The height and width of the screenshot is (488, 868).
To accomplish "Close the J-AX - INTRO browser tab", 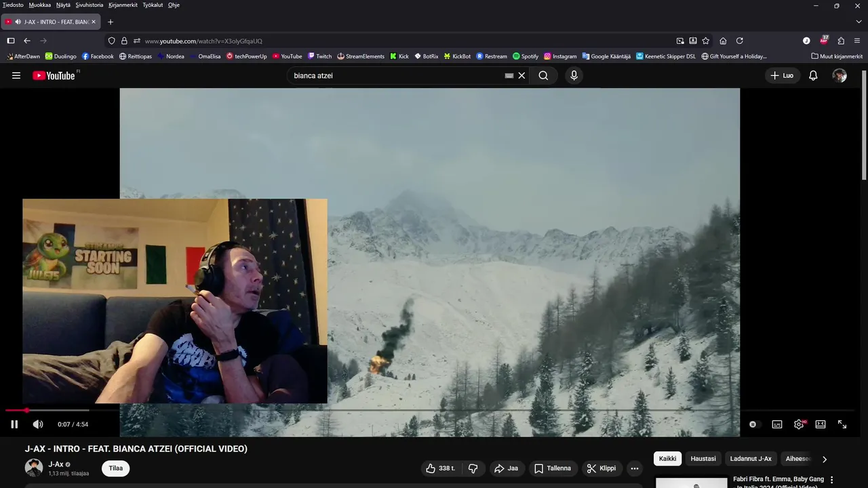I will coord(94,22).
